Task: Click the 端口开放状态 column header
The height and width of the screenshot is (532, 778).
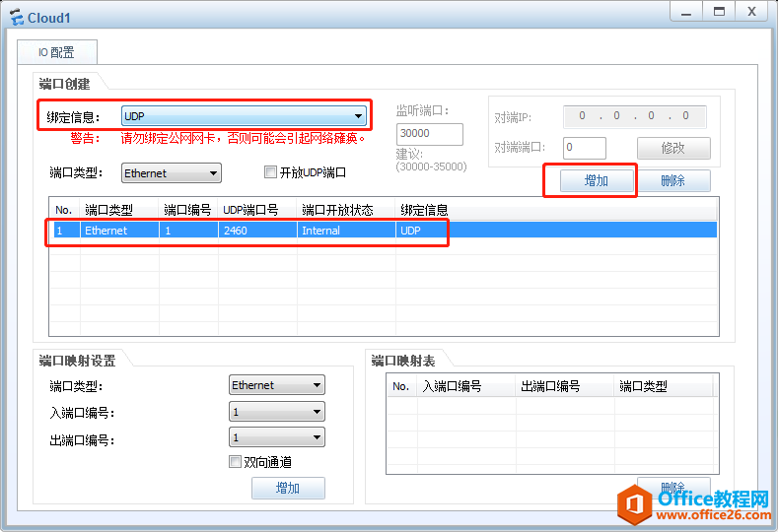Action: click(346, 210)
